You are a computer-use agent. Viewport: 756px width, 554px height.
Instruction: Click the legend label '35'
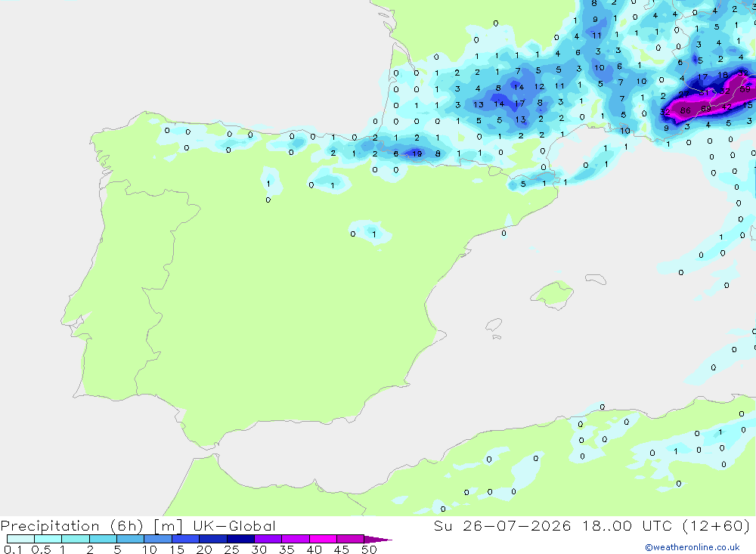pyautogui.click(x=287, y=549)
